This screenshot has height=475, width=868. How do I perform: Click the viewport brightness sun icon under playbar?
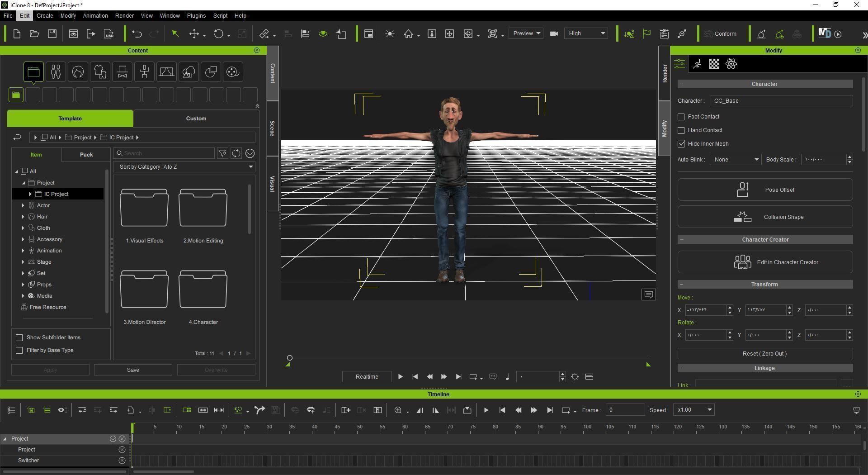click(575, 377)
